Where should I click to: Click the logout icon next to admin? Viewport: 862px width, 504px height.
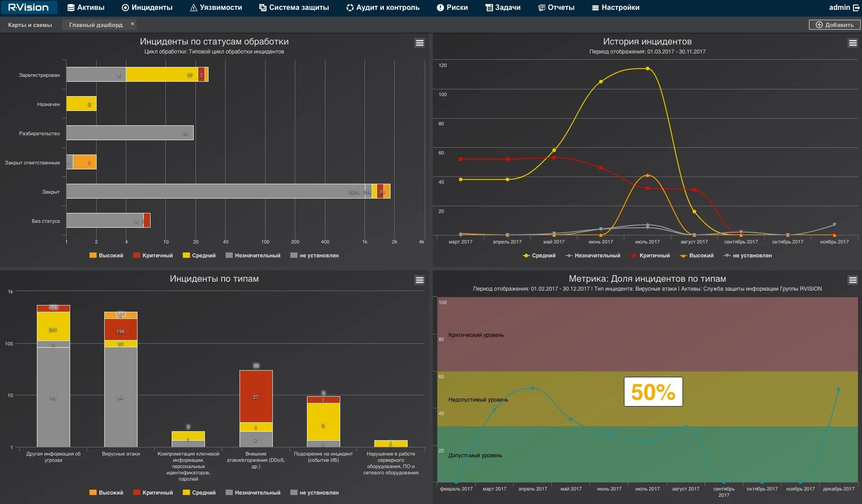(x=856, y=8)
